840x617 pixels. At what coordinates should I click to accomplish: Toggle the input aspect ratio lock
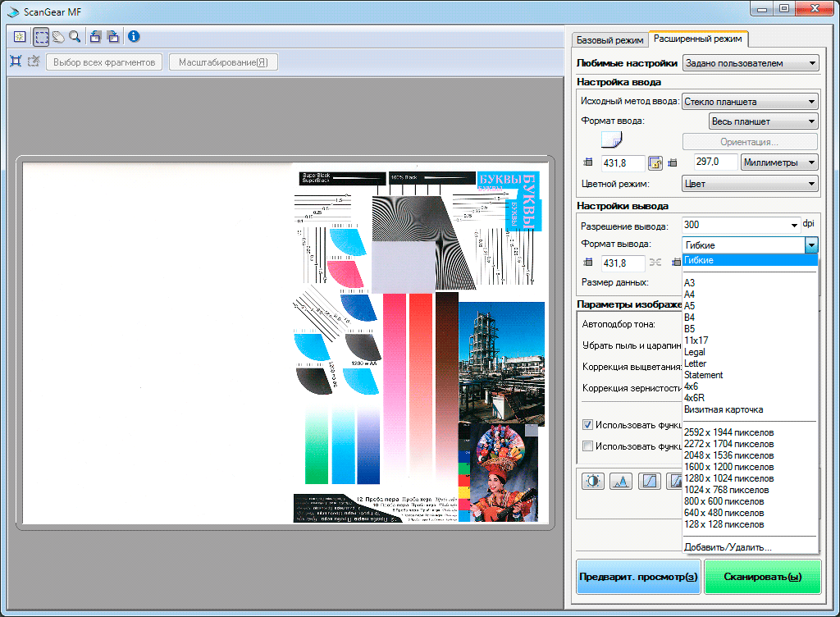coord(655,162)
